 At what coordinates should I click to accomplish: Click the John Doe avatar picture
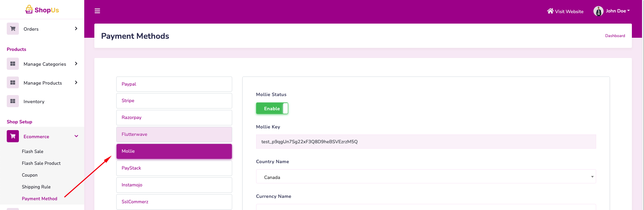[x=598, y=11]
